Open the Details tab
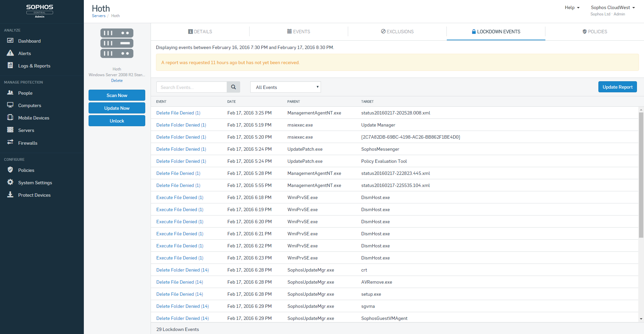The image size is (644, 334). (x=200, y=32)
